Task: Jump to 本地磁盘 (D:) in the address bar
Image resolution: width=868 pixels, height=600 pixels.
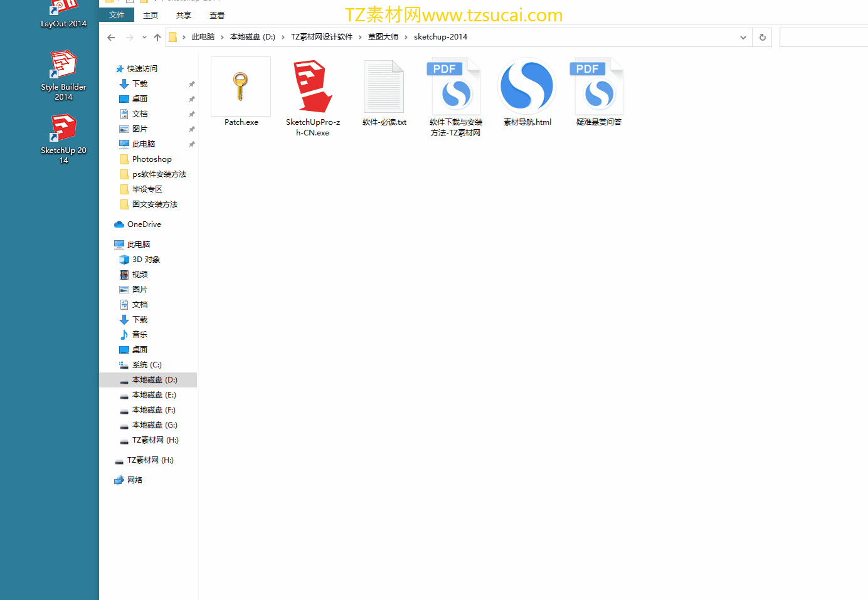Action: pos(253,37)
